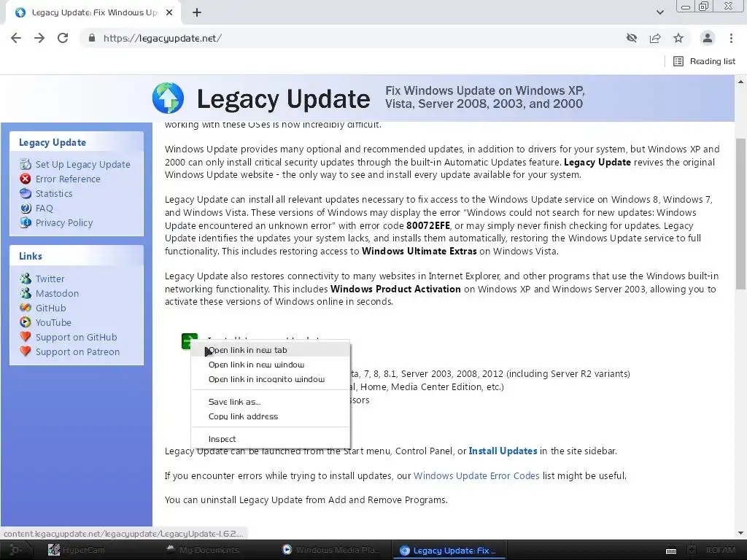Click the YouTube media player icon
Image resolution: width=747 pixels, height=560 pixels.
pos(26,322)
